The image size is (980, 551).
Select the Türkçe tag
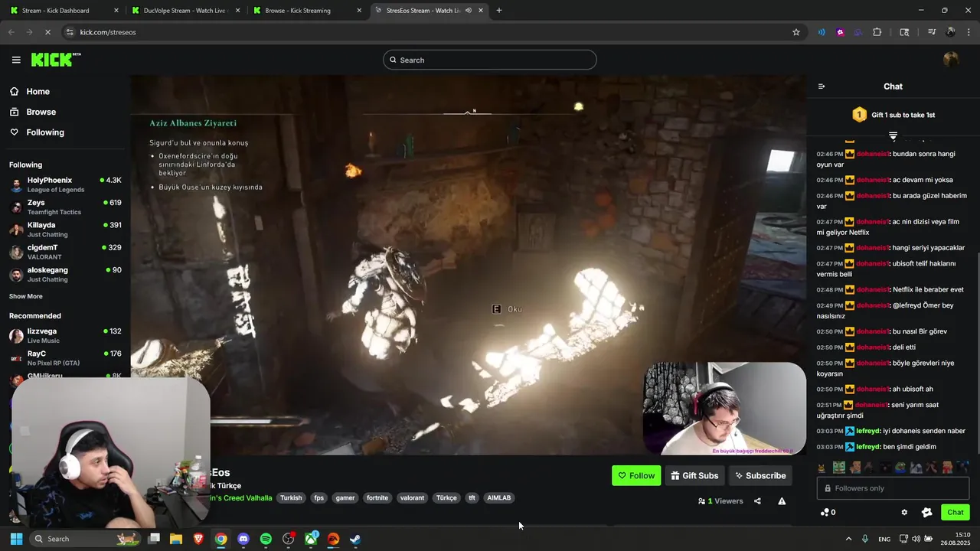[446, 497]
